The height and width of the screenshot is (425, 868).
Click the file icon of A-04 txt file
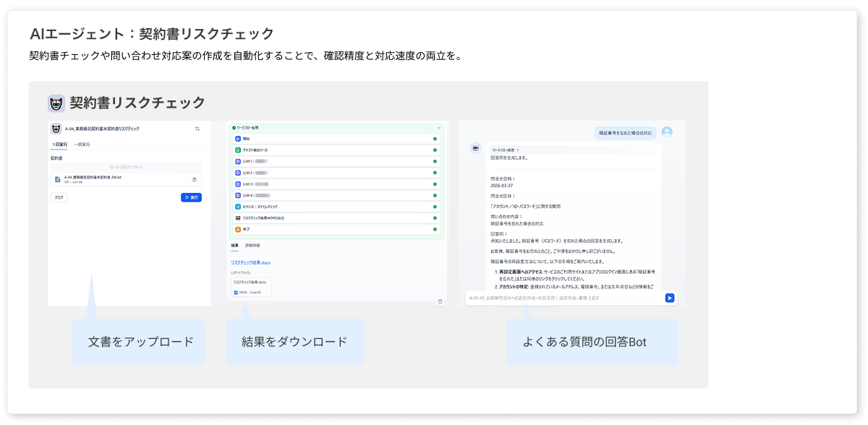pos(58,179)
